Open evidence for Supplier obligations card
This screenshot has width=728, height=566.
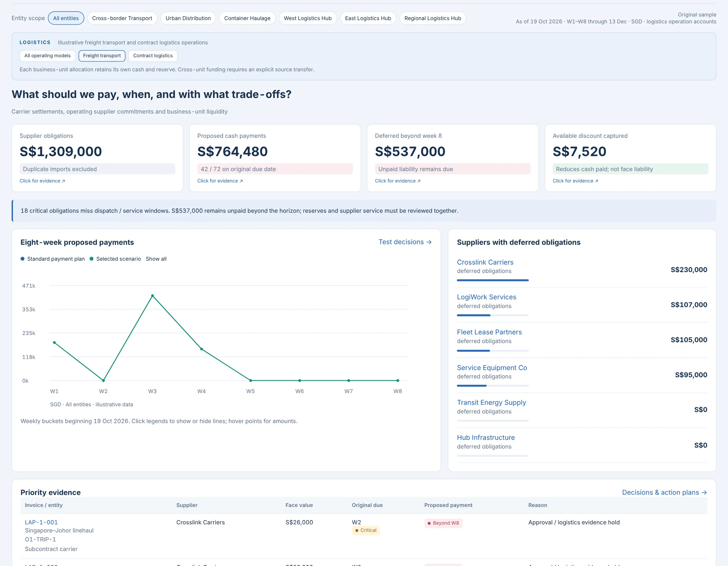pos(42,181)
